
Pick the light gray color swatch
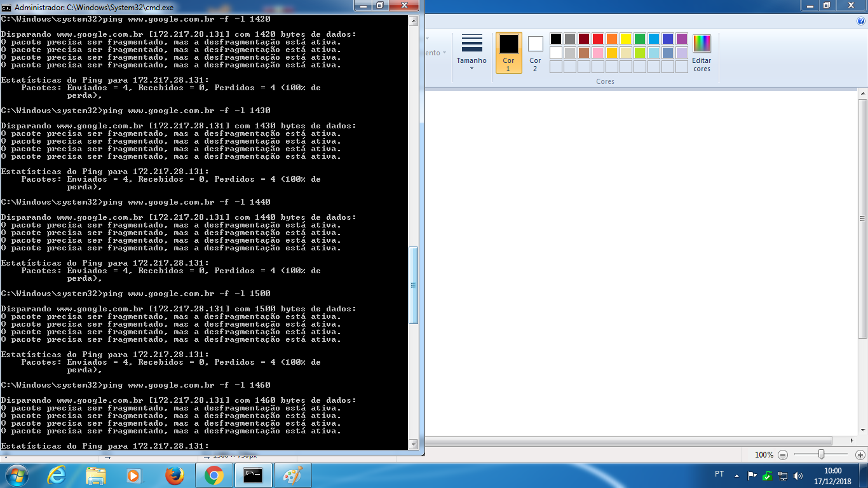[x=570, y=53]
